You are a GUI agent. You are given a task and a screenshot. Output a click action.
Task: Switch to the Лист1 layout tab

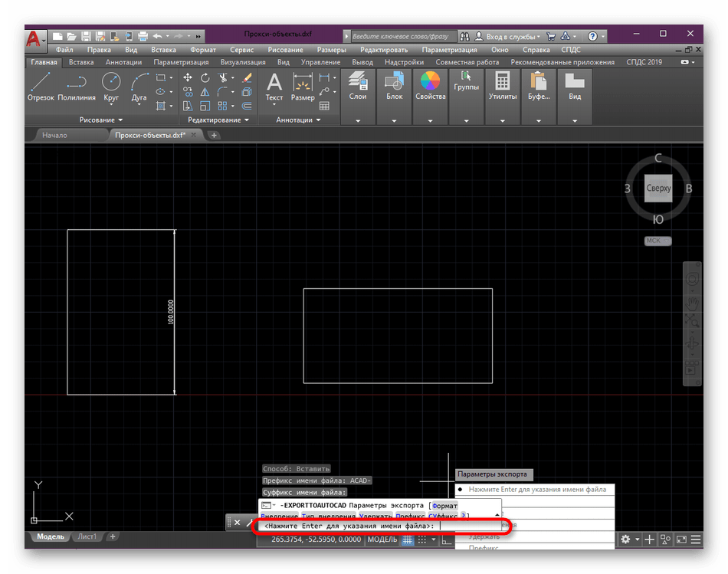87,536
